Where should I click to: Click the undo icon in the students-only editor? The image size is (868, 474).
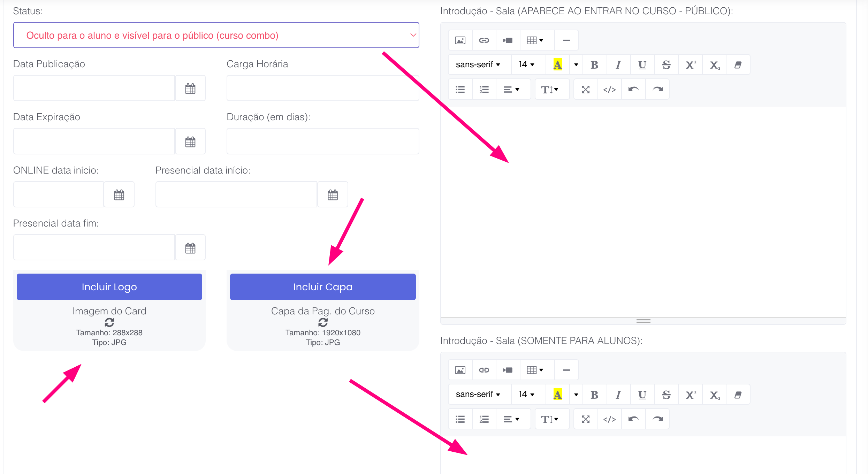pyautogui.click(x=633, y=419)
